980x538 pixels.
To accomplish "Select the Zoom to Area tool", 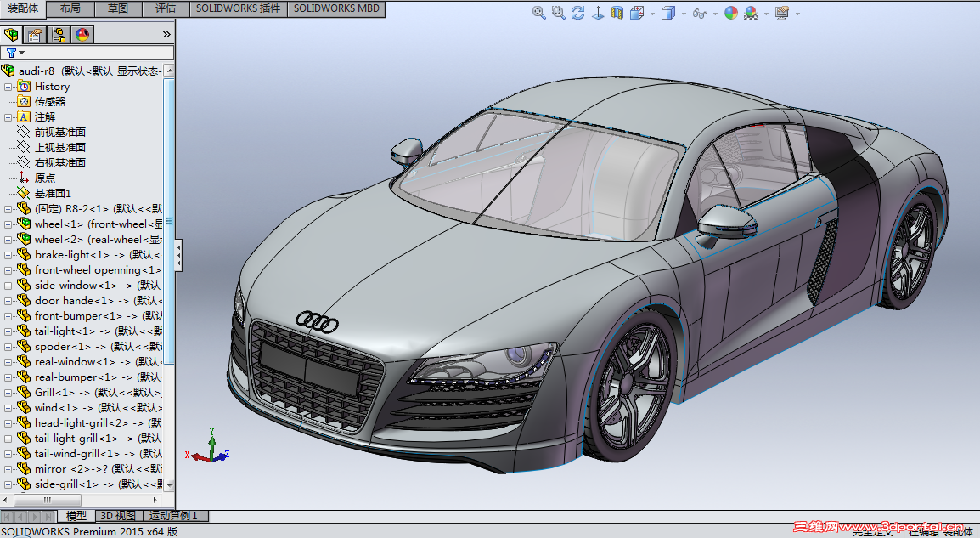I will (x=558, y=13).
